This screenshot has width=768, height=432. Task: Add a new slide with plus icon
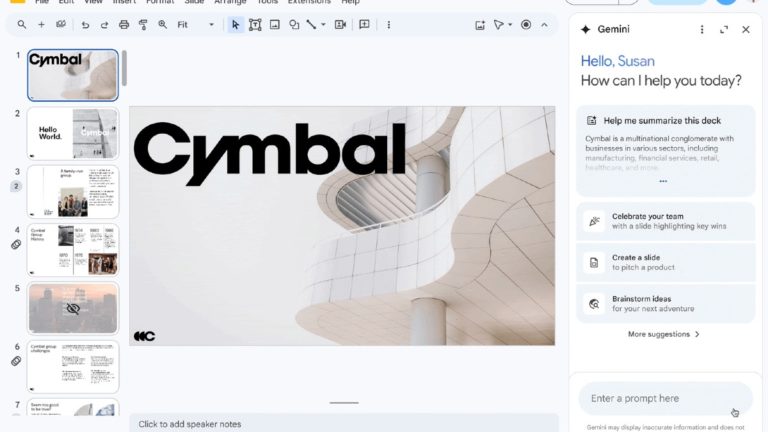[x=41, y=24]
